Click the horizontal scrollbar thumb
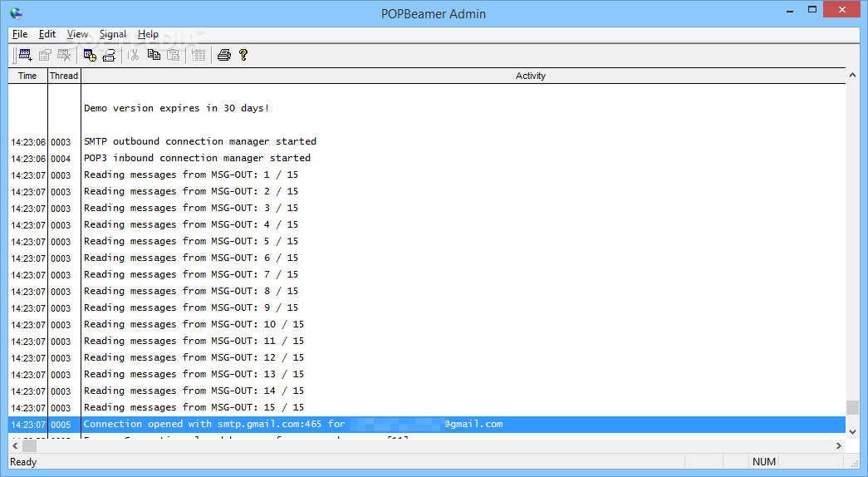 29,445
